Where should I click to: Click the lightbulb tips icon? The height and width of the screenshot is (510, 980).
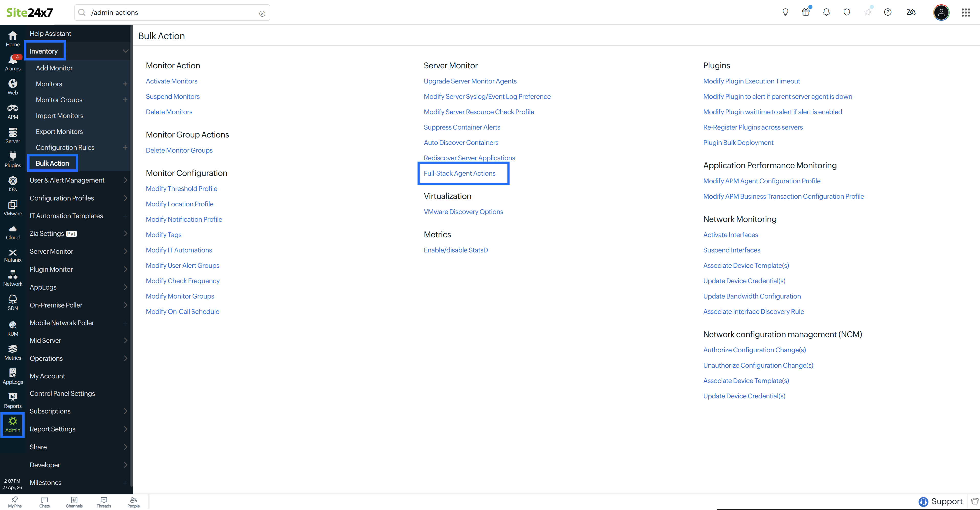(x=785, y=12)
